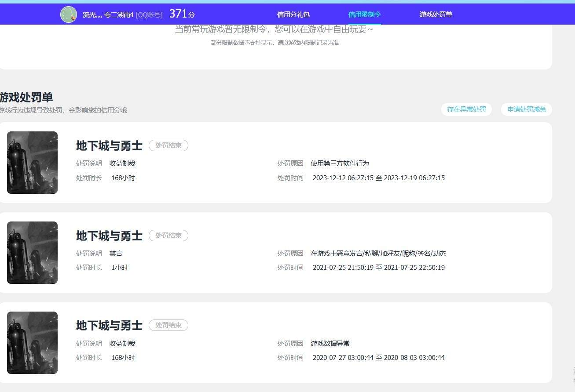Click the 游戏处罚单 section heading
The height and width of the screenshot is (392, 575).
click(x=26, y=97)
